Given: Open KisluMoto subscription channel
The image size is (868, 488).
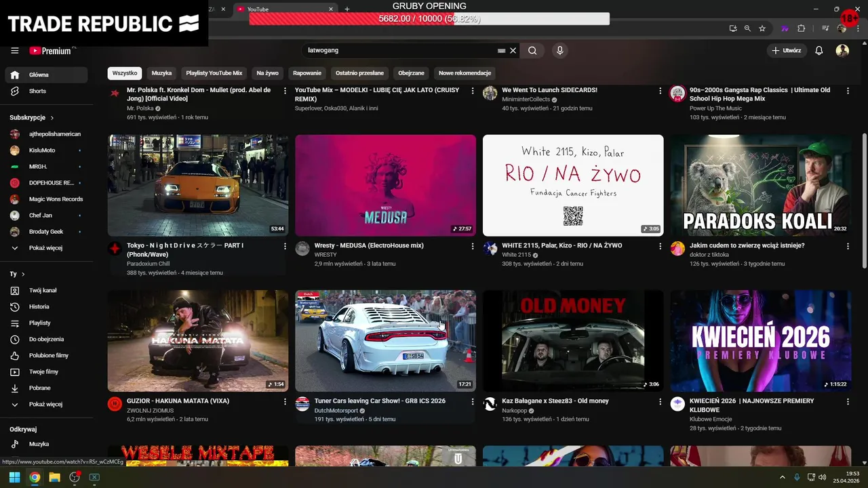Looking at the screenshot, I should (x=46, y=150).
